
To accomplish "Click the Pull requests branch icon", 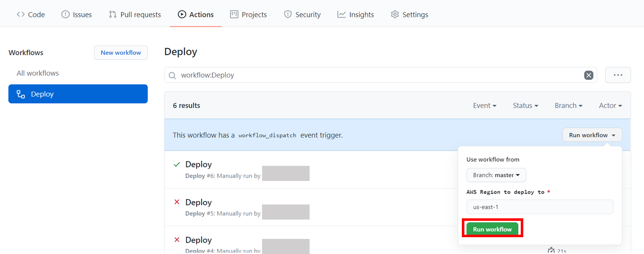I will (113, 14).
